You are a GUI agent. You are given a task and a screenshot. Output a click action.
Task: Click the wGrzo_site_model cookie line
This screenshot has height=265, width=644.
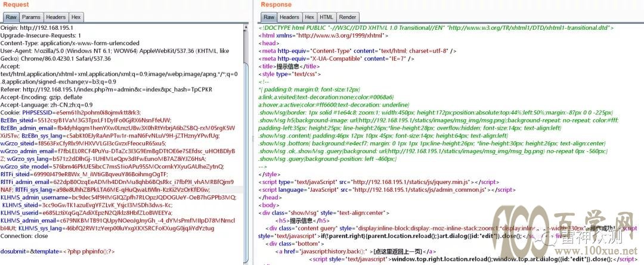coord(112,167)
